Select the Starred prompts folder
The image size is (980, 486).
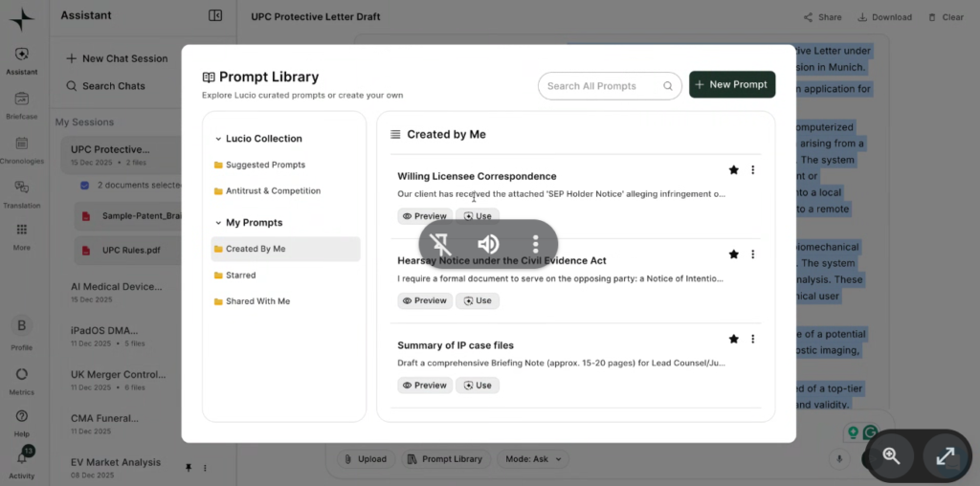[240, 276]
